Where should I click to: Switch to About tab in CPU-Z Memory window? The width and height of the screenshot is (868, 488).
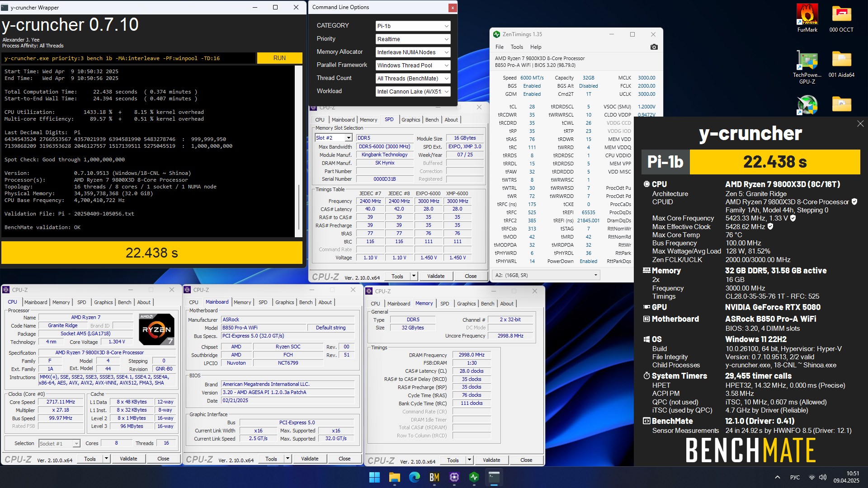click(507, 304)
